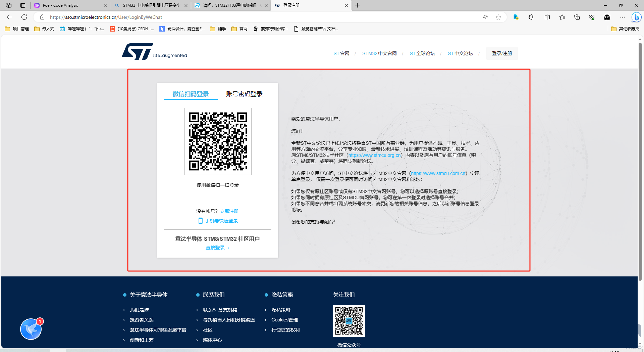
Task: Click the blue bird assistant floating icon
Action: pyautogui.click(x=31, y=329)
